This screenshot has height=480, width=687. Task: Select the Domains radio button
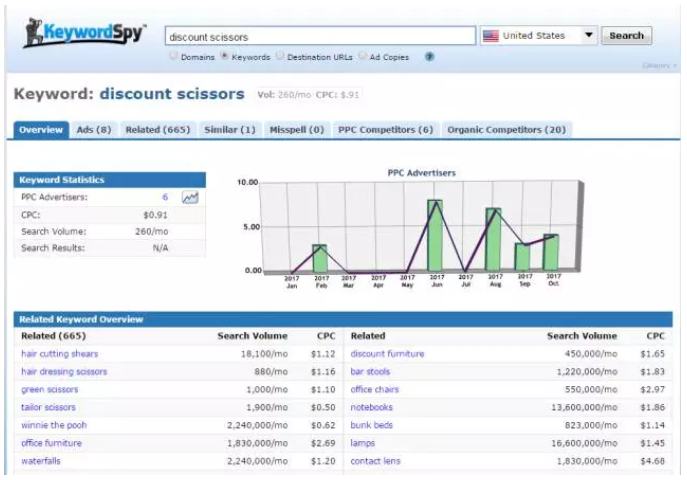tap(173, 57)
